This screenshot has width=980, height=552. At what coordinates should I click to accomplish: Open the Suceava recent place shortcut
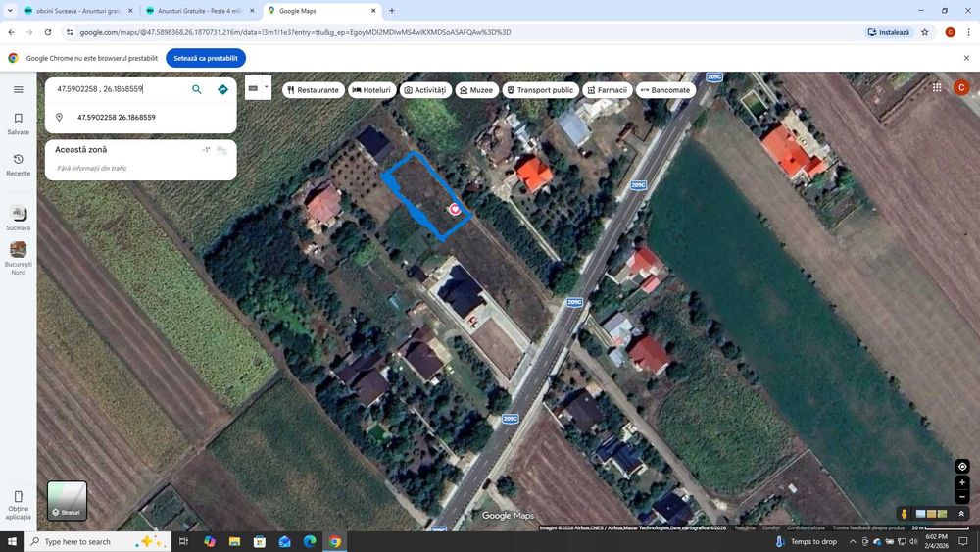(18, 219)
